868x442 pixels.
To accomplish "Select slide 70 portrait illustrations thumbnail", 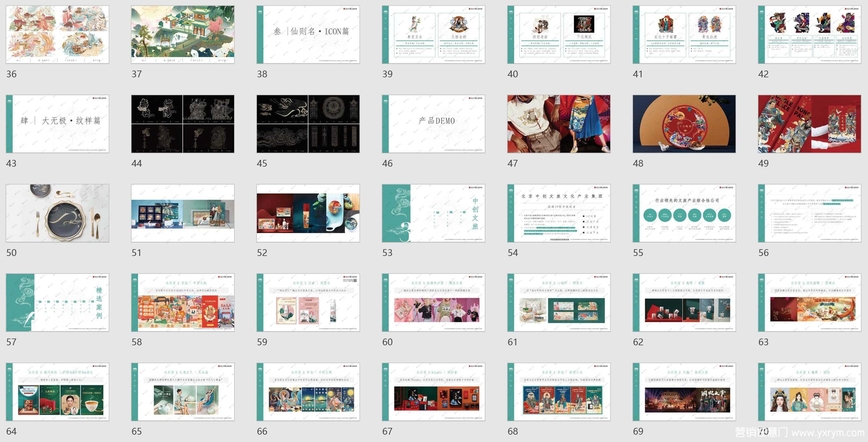I will (810, 392).
